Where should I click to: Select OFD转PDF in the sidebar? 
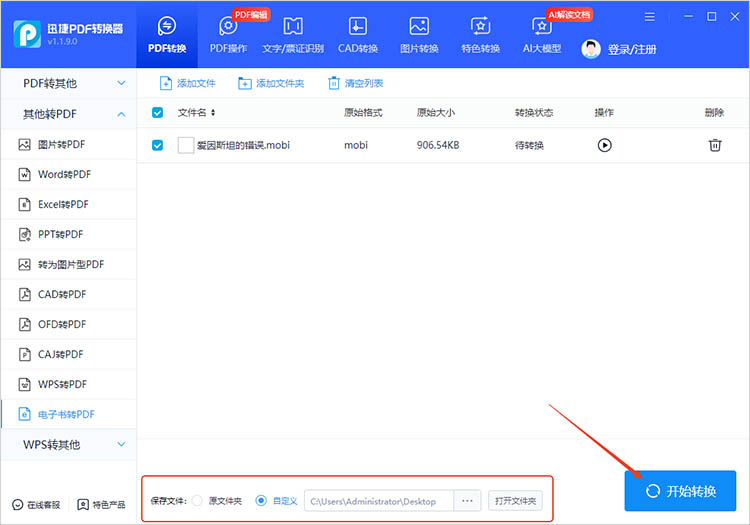click(x=69, y=324)
